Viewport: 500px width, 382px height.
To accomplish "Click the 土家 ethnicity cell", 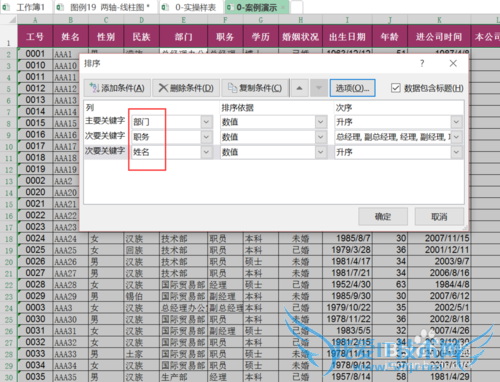I will coord(141,354).
